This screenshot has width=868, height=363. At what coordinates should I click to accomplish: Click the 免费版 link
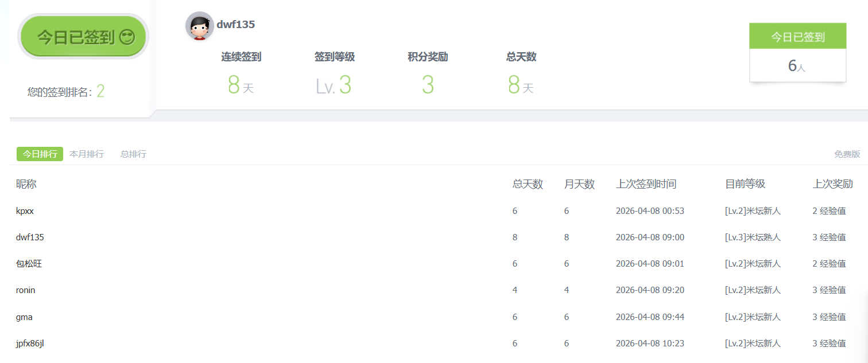pos(847,154)
